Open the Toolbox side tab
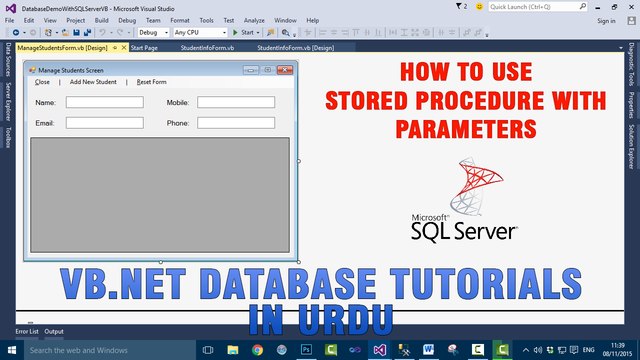 click(8, 137)
